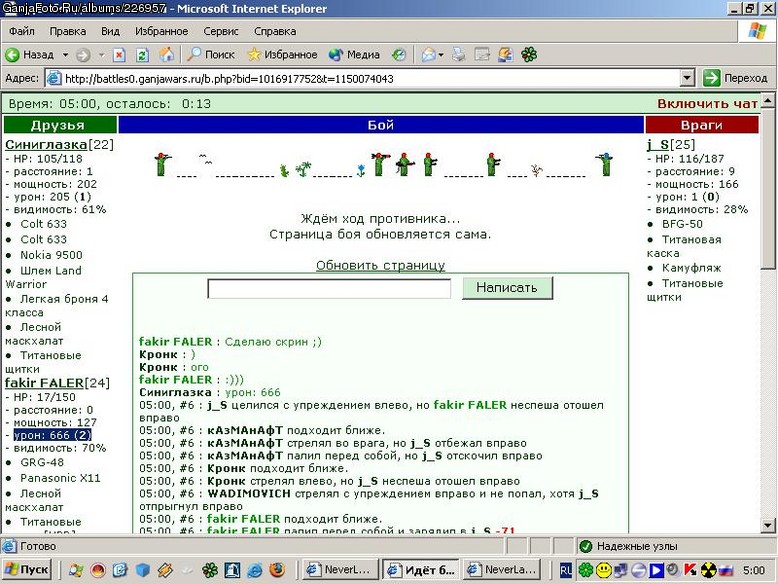Open the Правка menu
Image resolution: width=778 pixels, height=584 pixels.
coord(67,31)
